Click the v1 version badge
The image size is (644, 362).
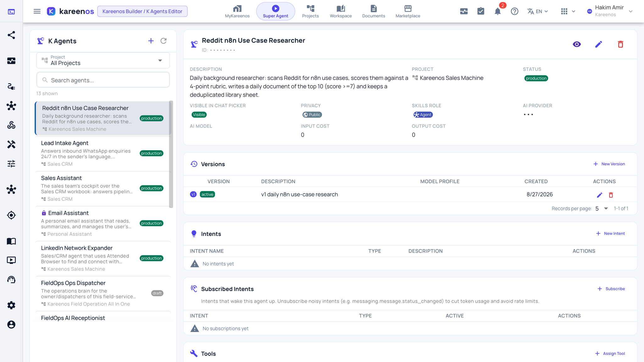(x=193, y=195)
